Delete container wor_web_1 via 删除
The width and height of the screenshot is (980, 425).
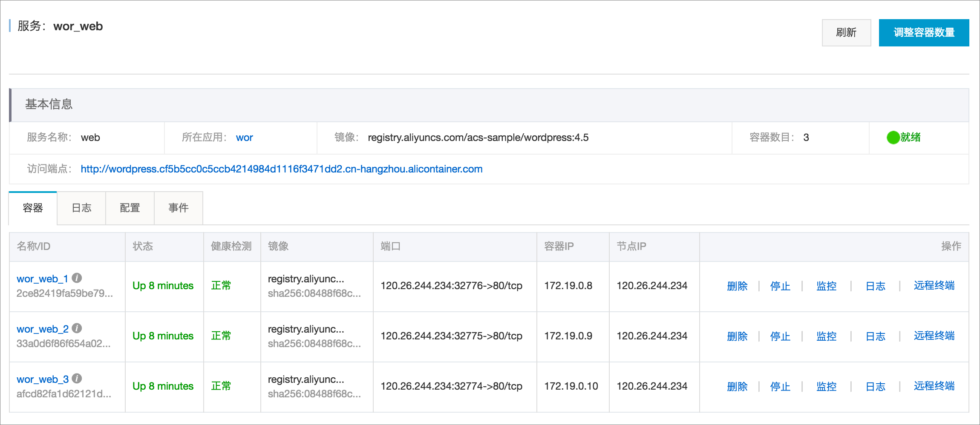click(x=737, y=286)
